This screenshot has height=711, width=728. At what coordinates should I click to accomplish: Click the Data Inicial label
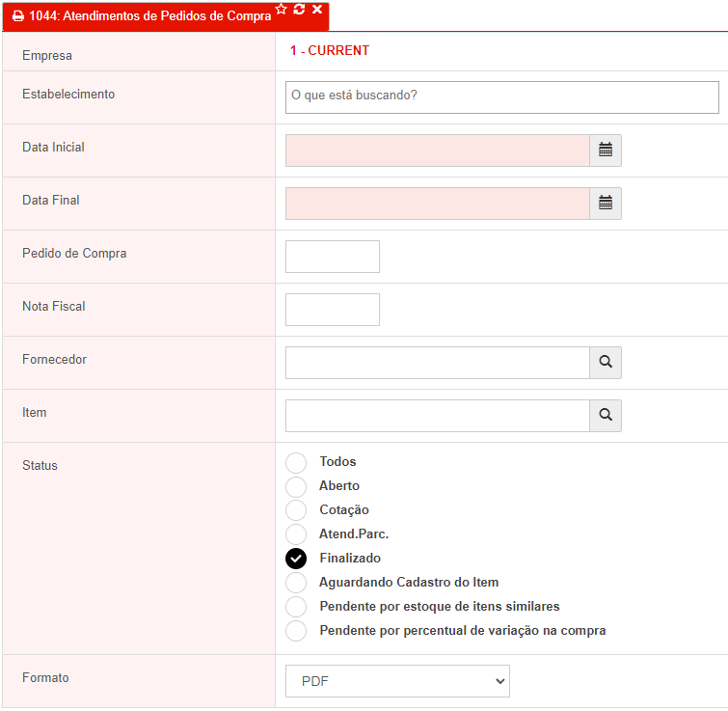(53, 148)
